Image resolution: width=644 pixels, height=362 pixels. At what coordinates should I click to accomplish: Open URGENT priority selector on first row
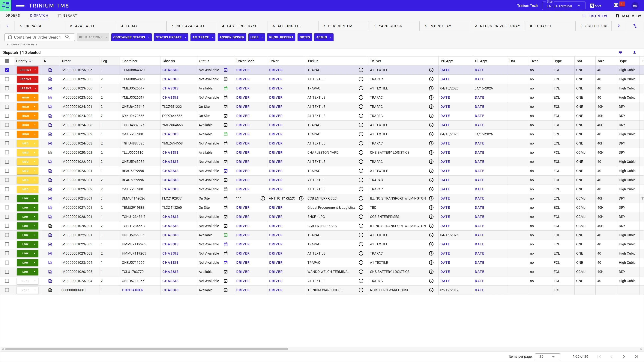[27, 70]
